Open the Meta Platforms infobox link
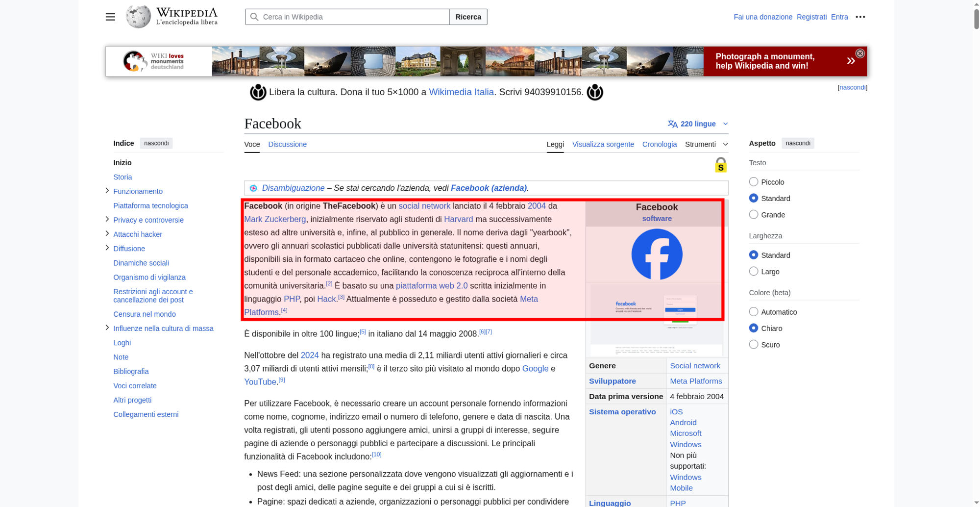The height and width of the screenshot is (507, 980). coord(696,381)
